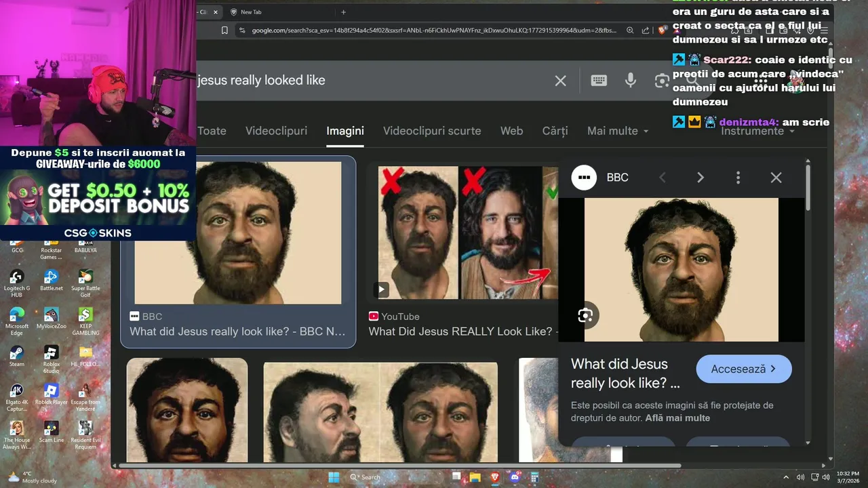Open Windows Start menu

(334, 477)
